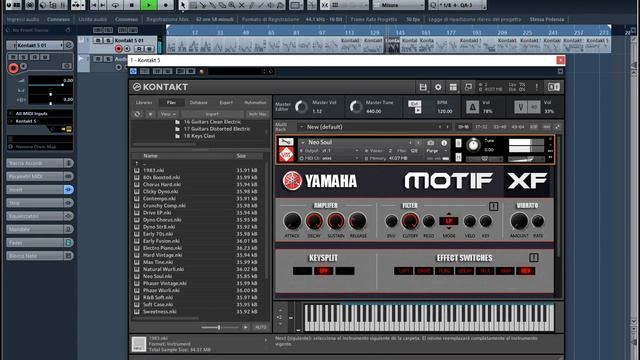The image size is (640, 360).
Task: Switch to the Libraries tab in Kontakt browser
Action: (144, 102)
